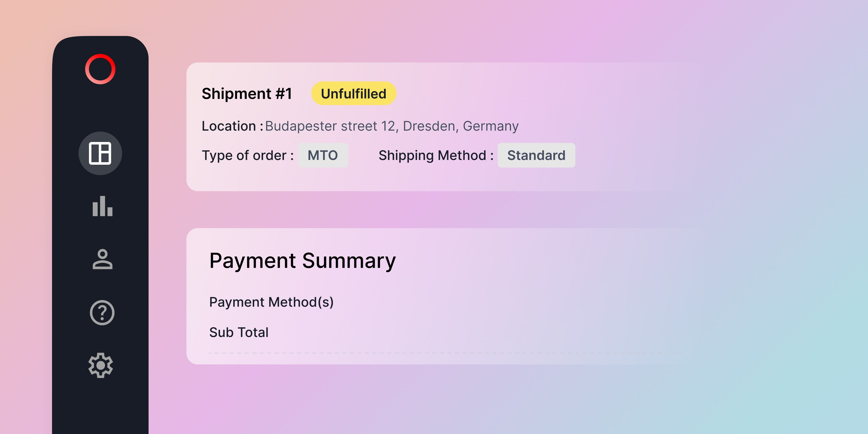Open the Shipment #1 details
868x434 pixels.
[x=247, y=94]
